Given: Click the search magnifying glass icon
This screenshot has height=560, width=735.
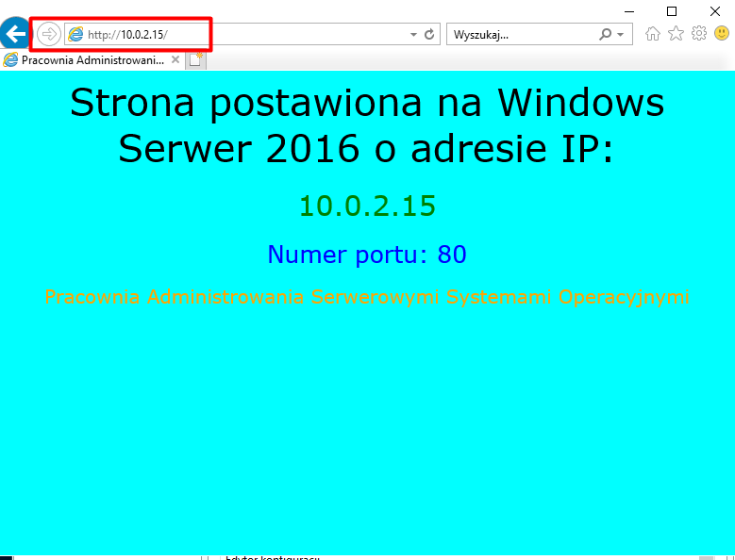Looking at the screenshot, I should click(x=606, y=35).
